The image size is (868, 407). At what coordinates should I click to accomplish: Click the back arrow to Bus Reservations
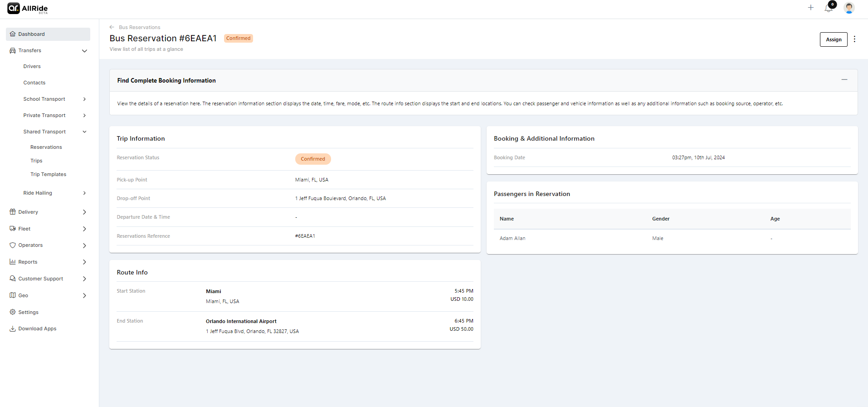point(112,27)
